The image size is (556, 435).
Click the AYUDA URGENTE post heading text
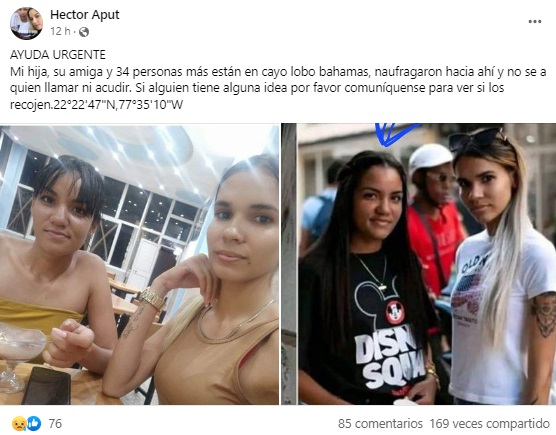(x=58, y=55)
